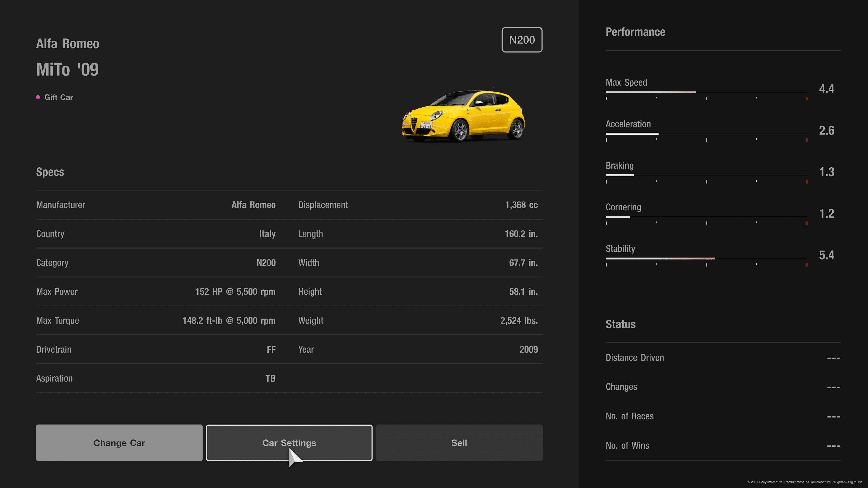Click the Max Speed performance bar
Image resolution: width=868 pixels, height=488 pixels.
click(706, 92)
